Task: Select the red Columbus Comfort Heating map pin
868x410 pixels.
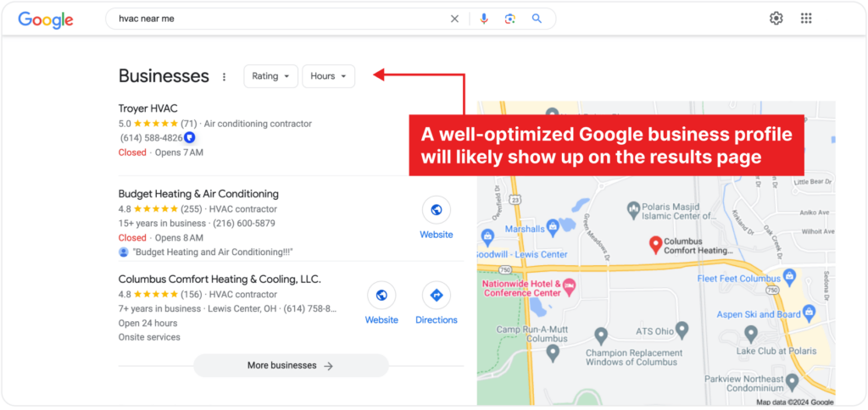Action: [x=655, y=245]
